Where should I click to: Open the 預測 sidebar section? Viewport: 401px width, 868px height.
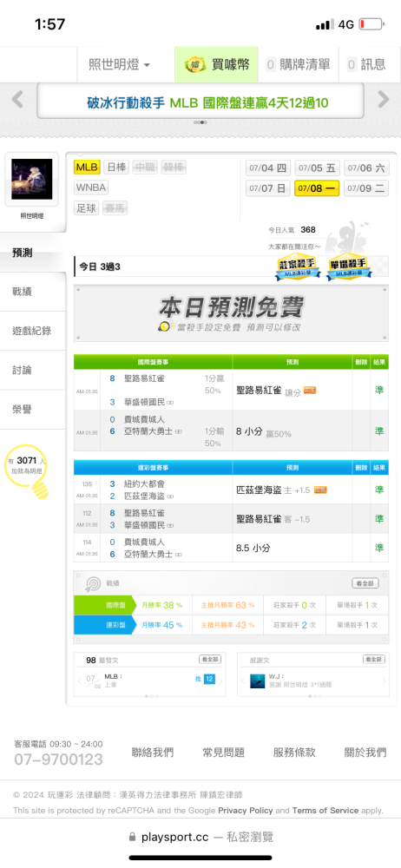33,253
